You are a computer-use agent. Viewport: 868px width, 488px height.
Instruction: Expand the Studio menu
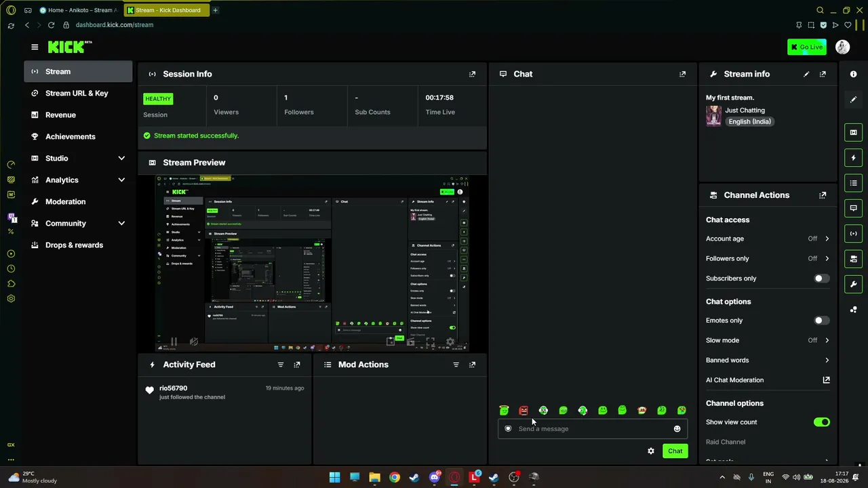point(78,158)
